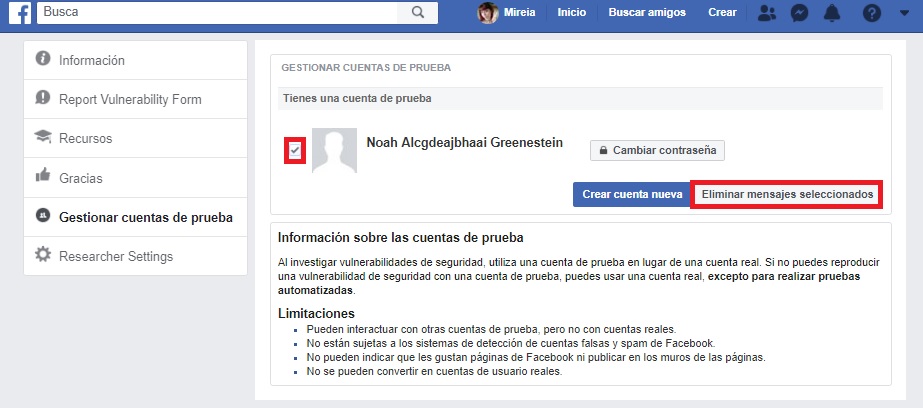The height and width of the screenshot is (408, 923).
Task: Select Recursos in the sidebar
Action: tap(135, 138)
